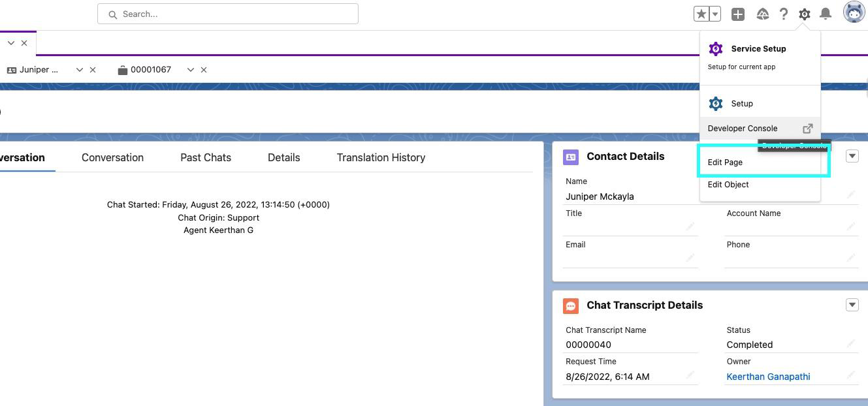Viewport: 868px width, 406px height.
Task: Click the magnifier icon in search box
Action: pos(113,14)
